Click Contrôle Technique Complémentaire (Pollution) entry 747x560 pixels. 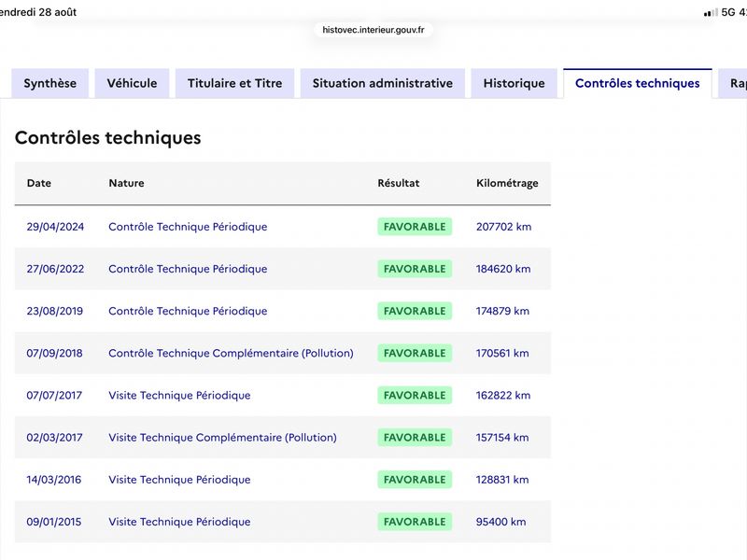coord(231,353)
